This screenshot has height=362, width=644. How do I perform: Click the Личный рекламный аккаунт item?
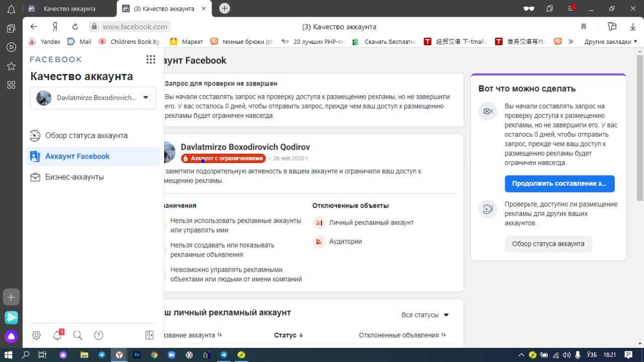363,223
